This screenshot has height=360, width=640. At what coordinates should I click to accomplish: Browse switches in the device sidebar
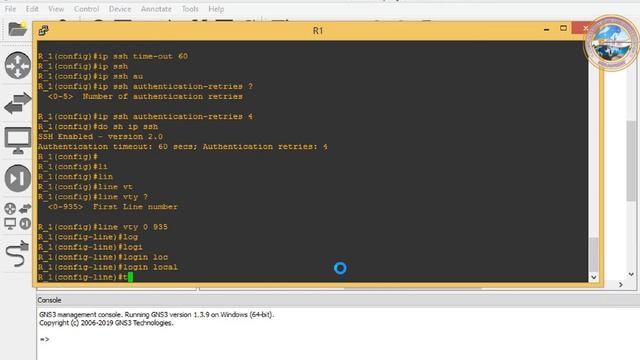pos(18,103)
